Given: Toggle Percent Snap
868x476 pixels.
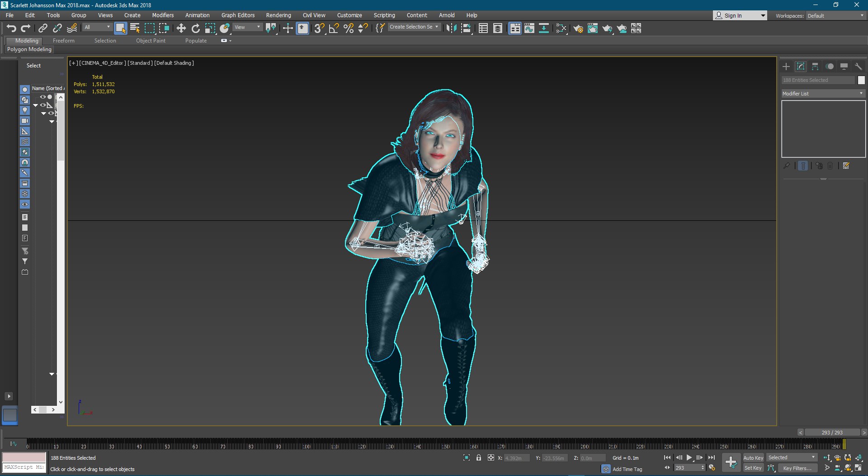Looking at the screenshot, I should pos(349,28).
